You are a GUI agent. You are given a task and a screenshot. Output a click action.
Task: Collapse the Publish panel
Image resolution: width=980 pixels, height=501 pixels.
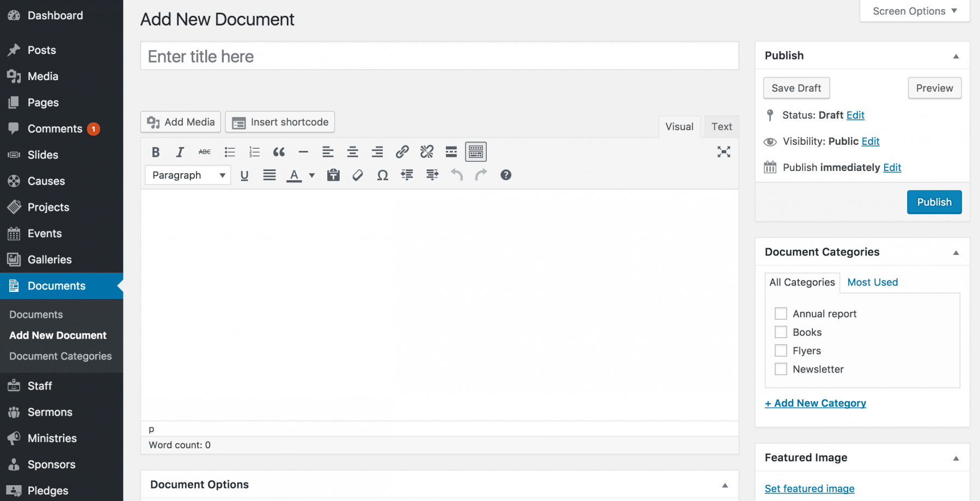pos(956,56)
